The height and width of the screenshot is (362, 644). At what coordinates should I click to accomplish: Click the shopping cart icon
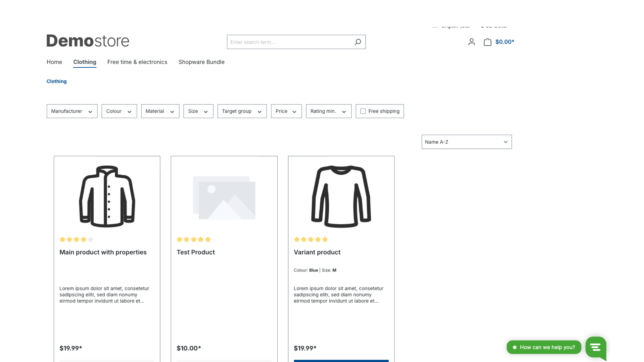[487, 42]
